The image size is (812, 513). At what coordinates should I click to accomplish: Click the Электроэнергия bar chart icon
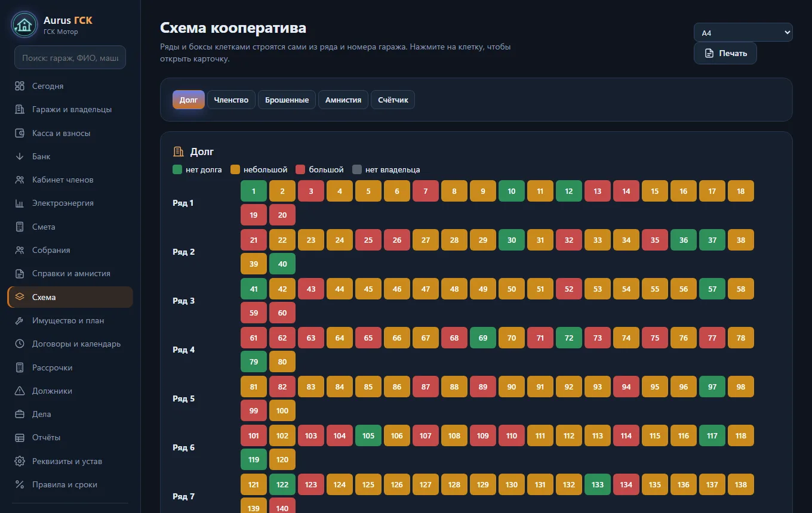[x=20, y=203]
